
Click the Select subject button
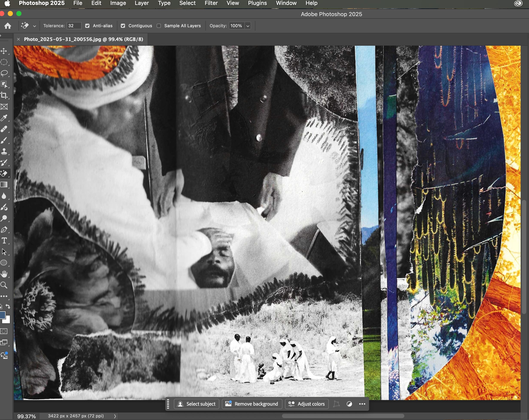click(x=196, y=404)
